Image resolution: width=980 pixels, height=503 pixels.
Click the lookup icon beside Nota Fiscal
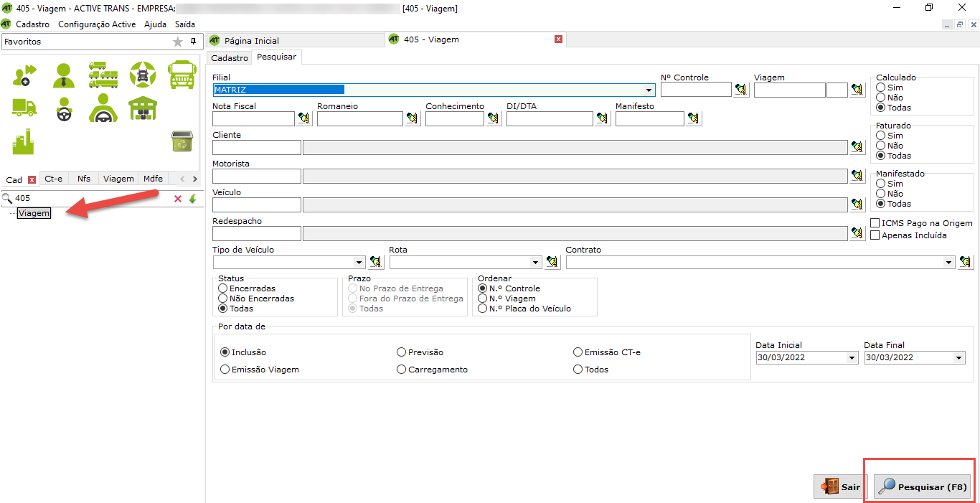click(304, 118)
